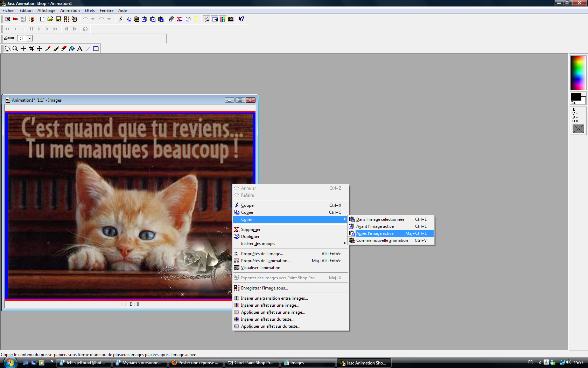Choose Après l'image active paste option
588x368 pixels.
coord(391,233)
